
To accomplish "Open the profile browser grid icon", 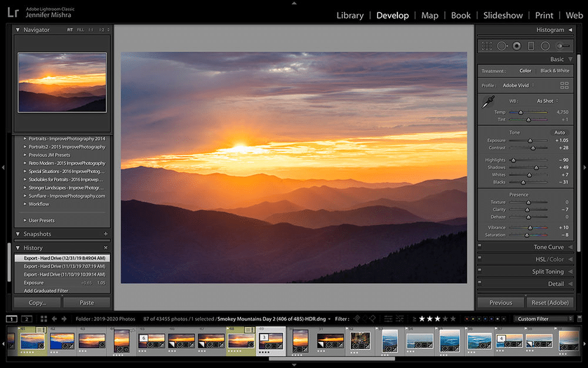I will [x=564, y=85].
